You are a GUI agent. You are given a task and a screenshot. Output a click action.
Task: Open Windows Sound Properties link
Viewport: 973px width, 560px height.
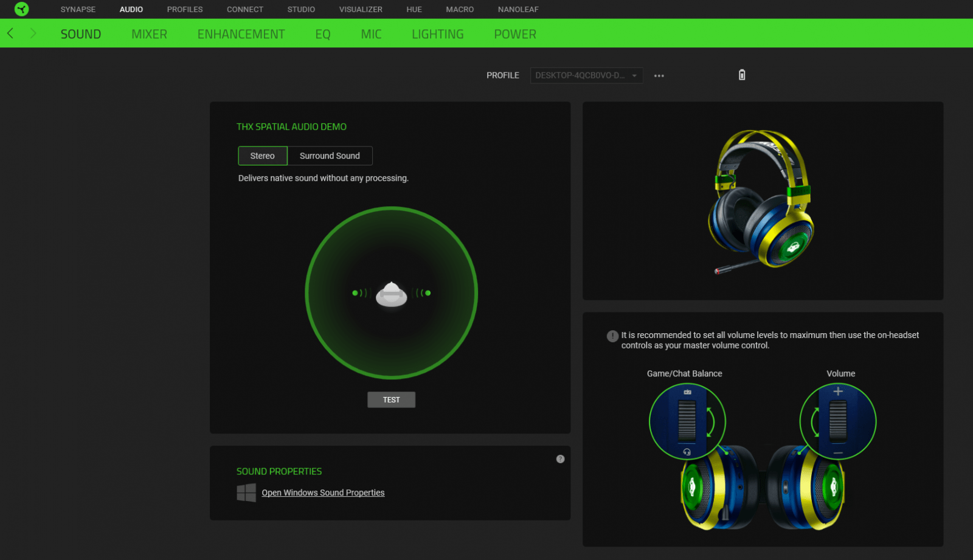click(323, 493)
